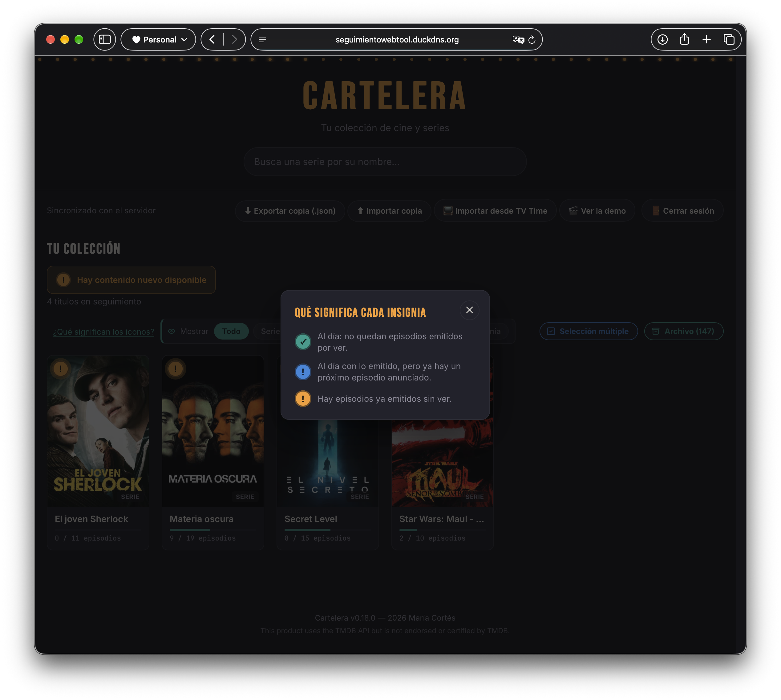Go back to previous page
This screenshot has width=781, height=700.
pyautogui.click(x=212, y=39)
